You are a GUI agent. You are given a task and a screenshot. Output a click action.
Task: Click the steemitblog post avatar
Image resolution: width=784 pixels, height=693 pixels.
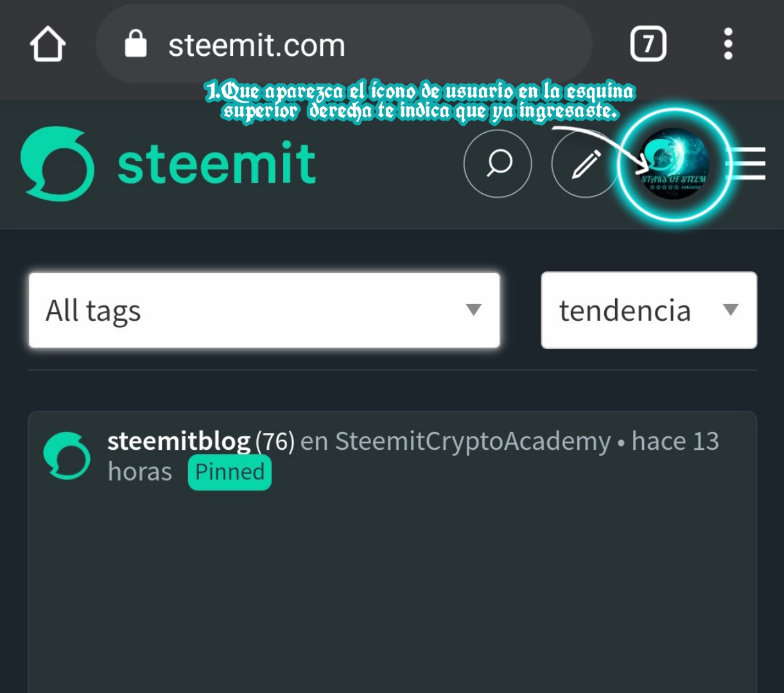click(67, 456)
